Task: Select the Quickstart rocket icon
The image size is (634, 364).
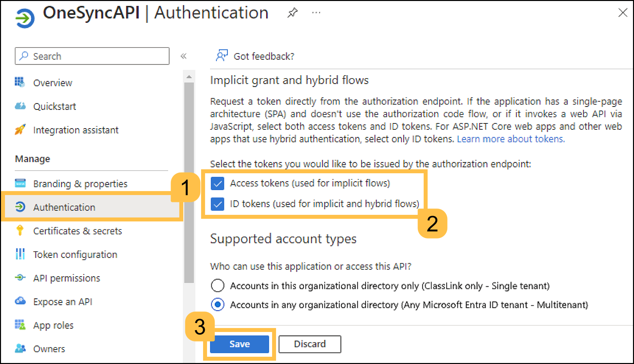Action: (20, 106)
